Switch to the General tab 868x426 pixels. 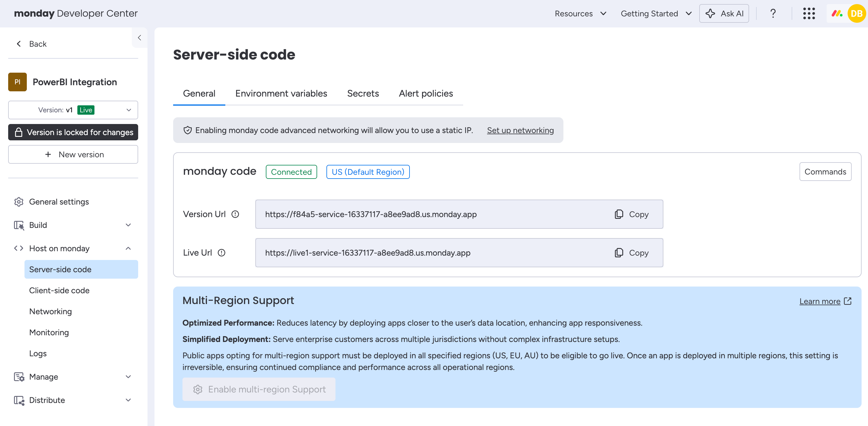pyautogui.click(x=199, y=93)
